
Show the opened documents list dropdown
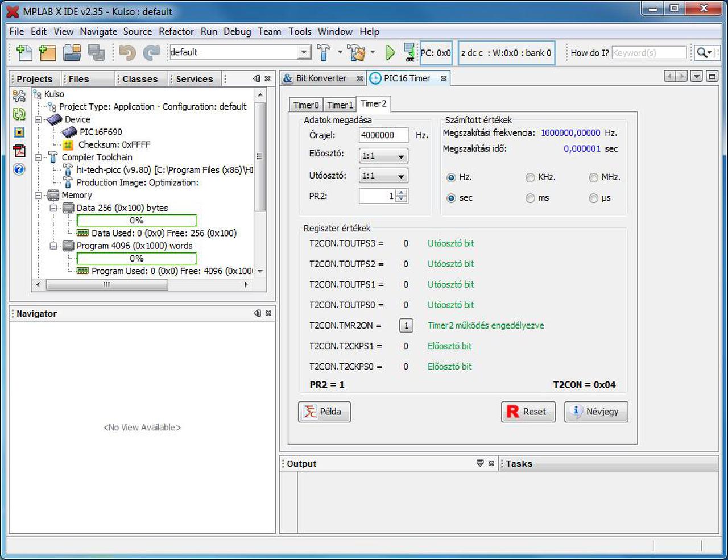[696, 76]
